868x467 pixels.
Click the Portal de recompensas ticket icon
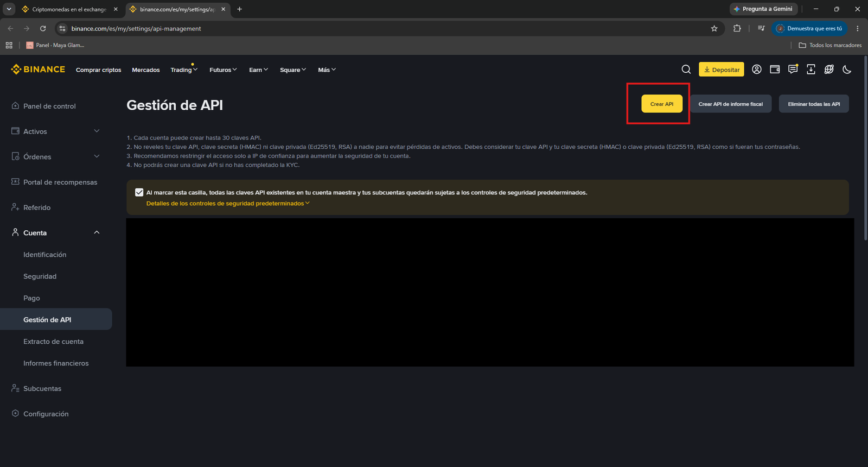[x=15, y=181]
